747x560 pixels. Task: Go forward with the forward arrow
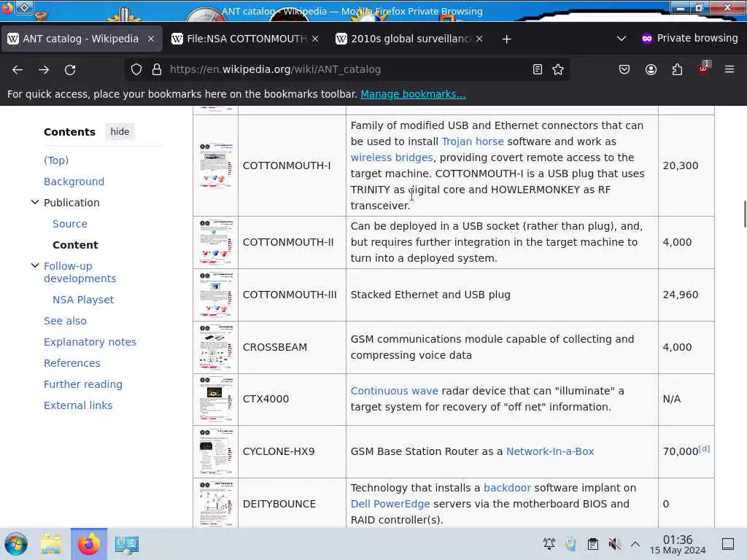[x=44, y=69]
